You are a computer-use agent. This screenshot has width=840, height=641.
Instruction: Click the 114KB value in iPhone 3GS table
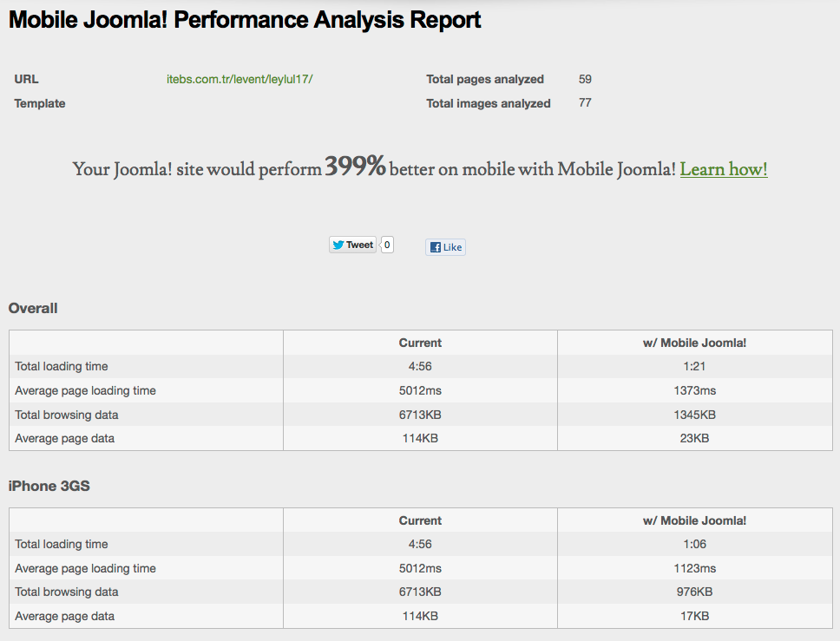point(420,616)
